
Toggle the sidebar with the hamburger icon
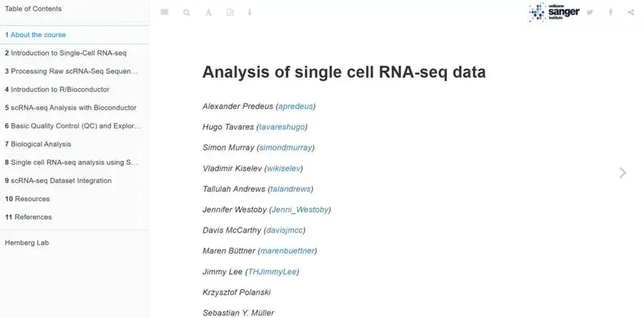tap(165, 12)
